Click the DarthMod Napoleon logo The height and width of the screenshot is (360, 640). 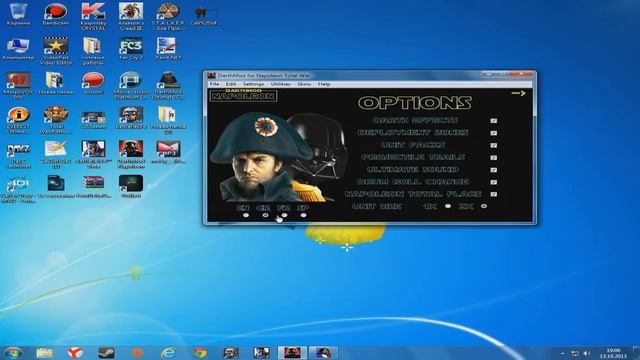pyautogui.click(x=243, y=95)
